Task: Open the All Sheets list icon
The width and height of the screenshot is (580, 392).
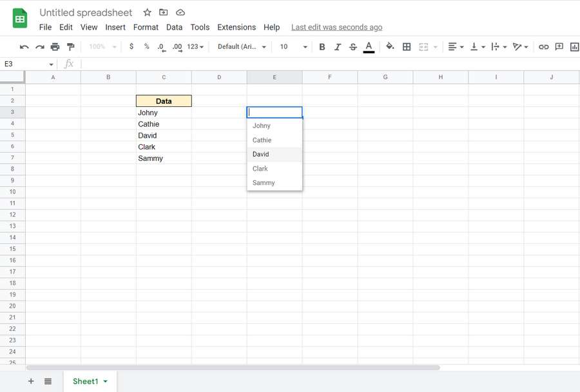Action: click(48, 381)
